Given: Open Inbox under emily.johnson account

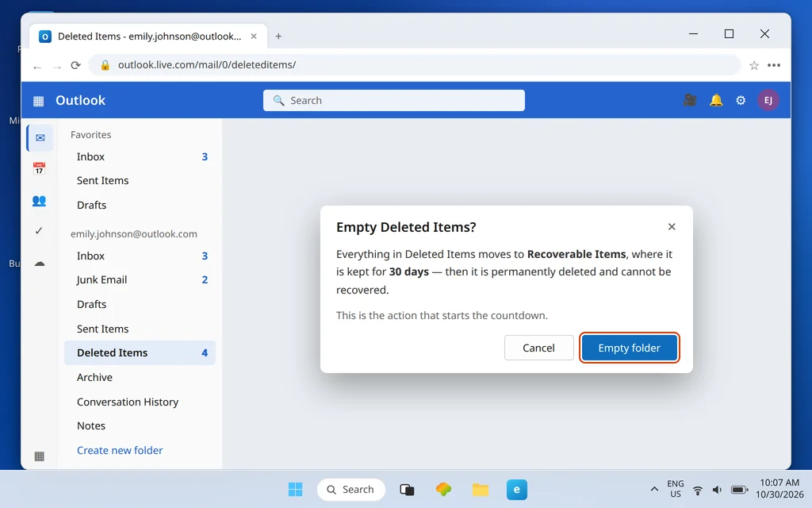Looking at the screenshot, I should coord(140,256).
